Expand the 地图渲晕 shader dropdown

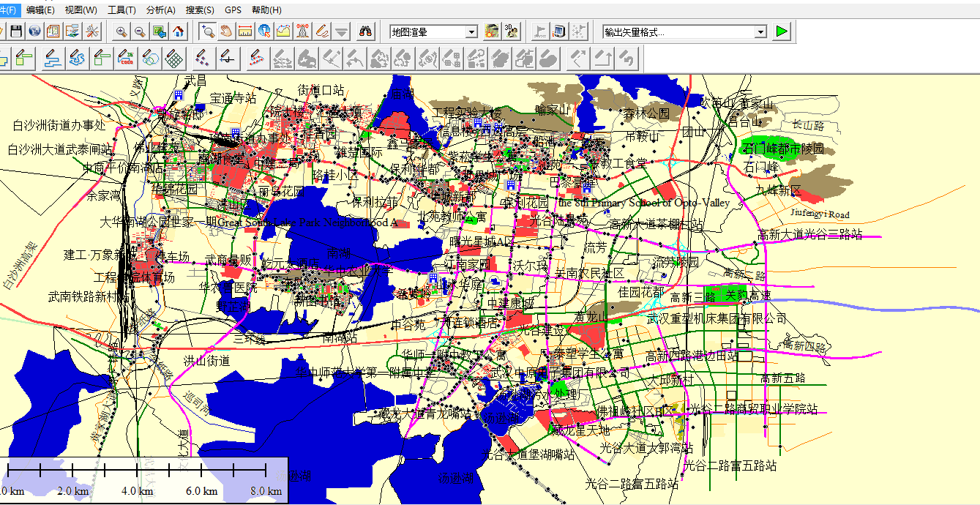click(x=471, y=32)
